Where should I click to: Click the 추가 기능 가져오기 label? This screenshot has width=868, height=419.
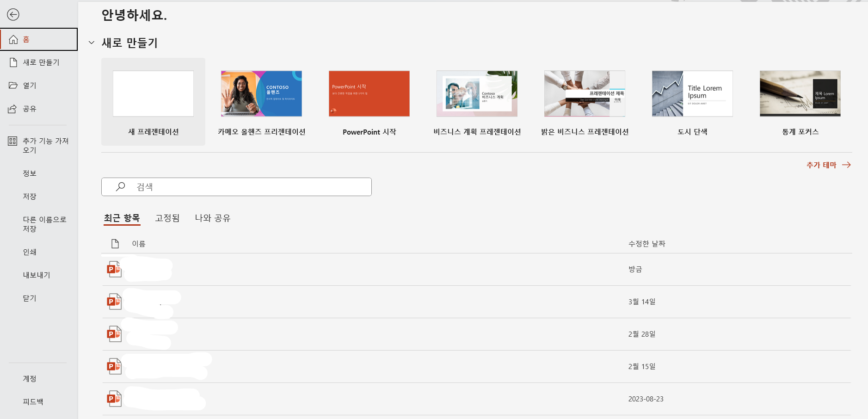[x=46, y=146]
